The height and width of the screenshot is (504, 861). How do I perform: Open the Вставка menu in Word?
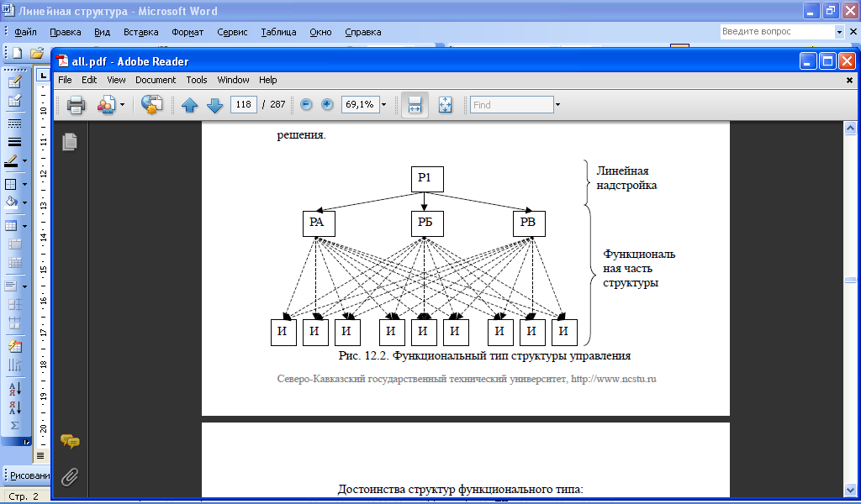click(140, 33)
